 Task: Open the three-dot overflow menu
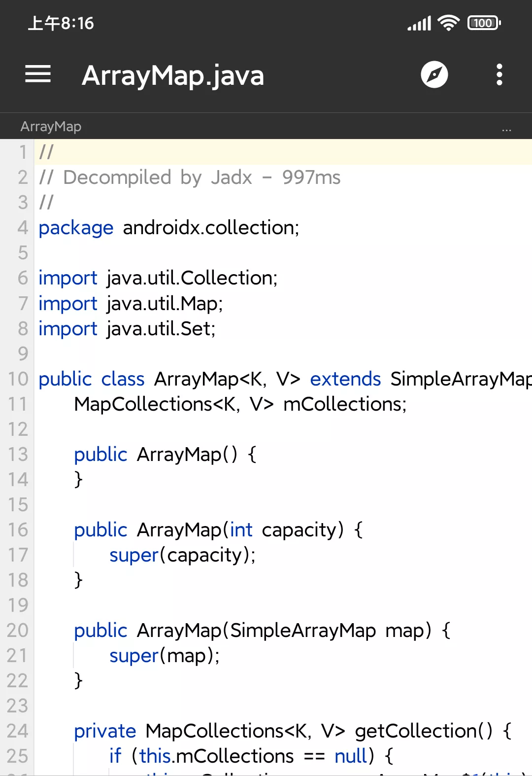(499, 75)
